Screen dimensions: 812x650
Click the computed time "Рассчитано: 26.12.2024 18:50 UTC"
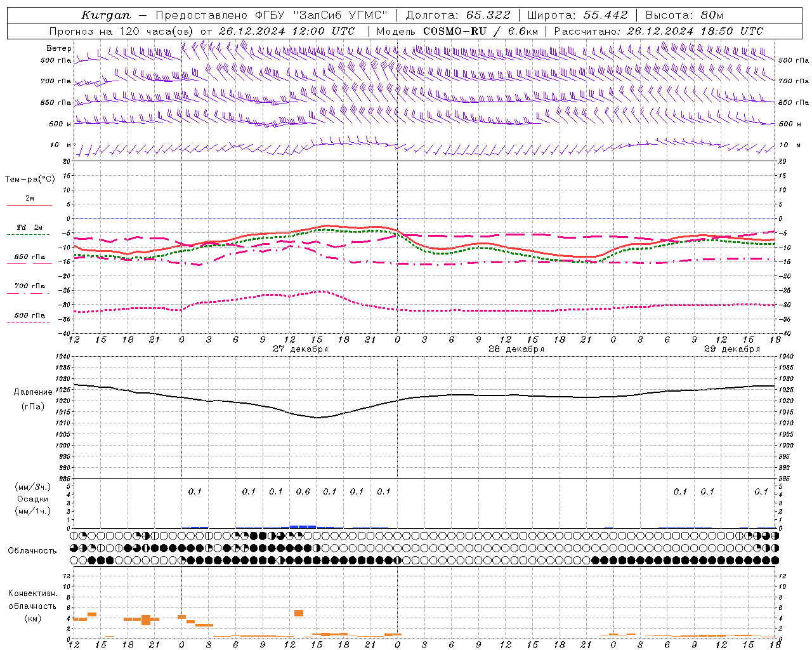coord(658,31)
